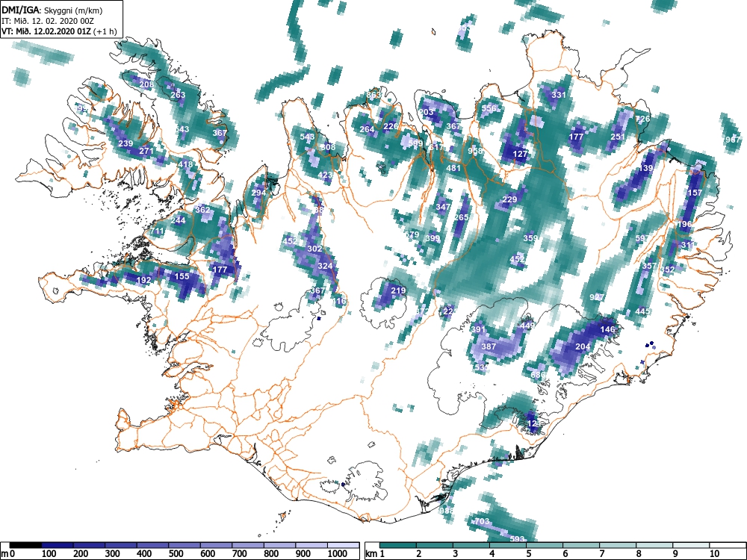Select the visibility value 988 near the south coast

coord(447,511)
